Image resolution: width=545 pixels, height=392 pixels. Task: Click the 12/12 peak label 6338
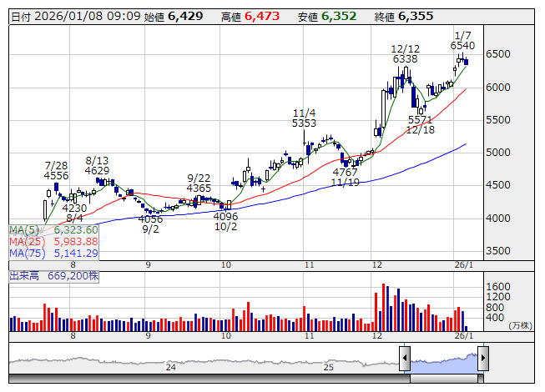pyautogui.click(x=405, y=59)
